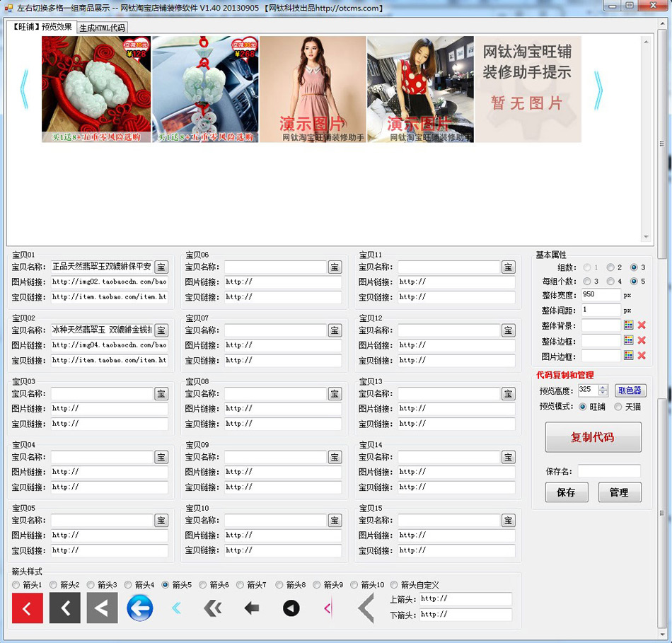The image size is (672, 643).
Task: Click the 取色器 color picker button
Action: coord(630,389)
